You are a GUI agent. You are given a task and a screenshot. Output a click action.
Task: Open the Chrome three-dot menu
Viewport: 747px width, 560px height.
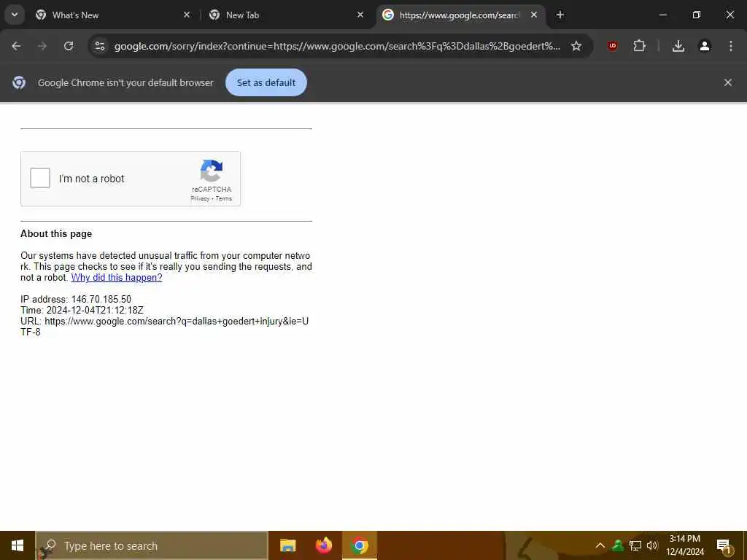click(x=731, y=46)
